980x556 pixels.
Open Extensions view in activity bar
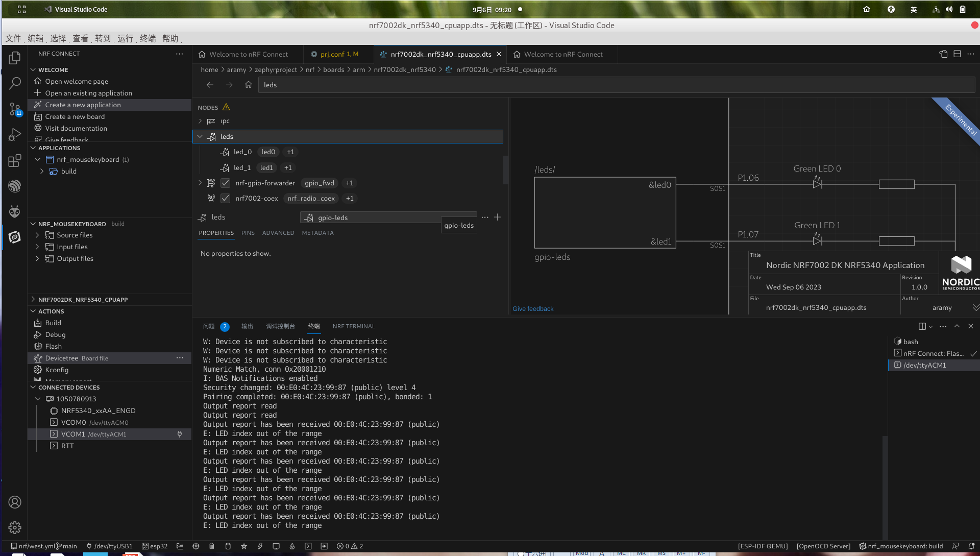15,161
